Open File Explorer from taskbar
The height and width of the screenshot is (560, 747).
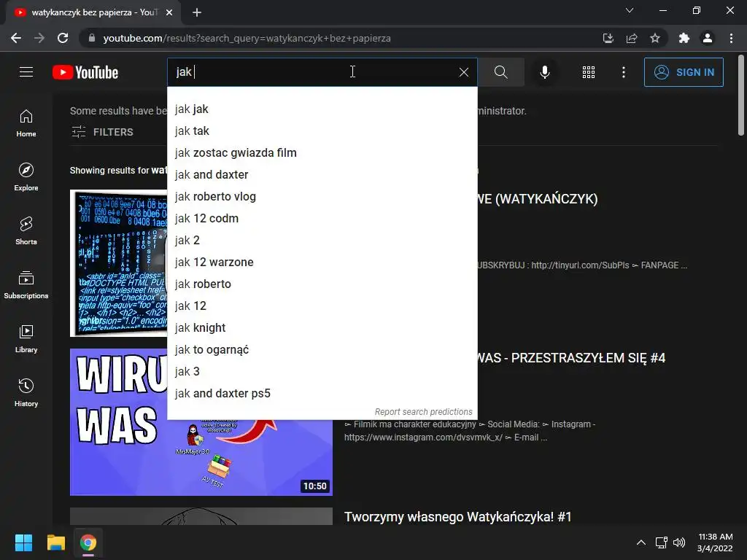coord(55,542)
